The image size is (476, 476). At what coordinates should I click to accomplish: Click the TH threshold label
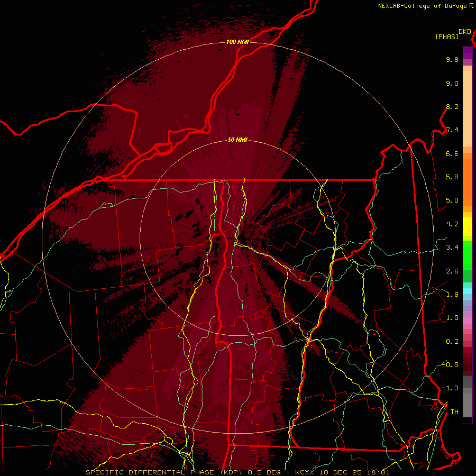click(x=454, y=412)
